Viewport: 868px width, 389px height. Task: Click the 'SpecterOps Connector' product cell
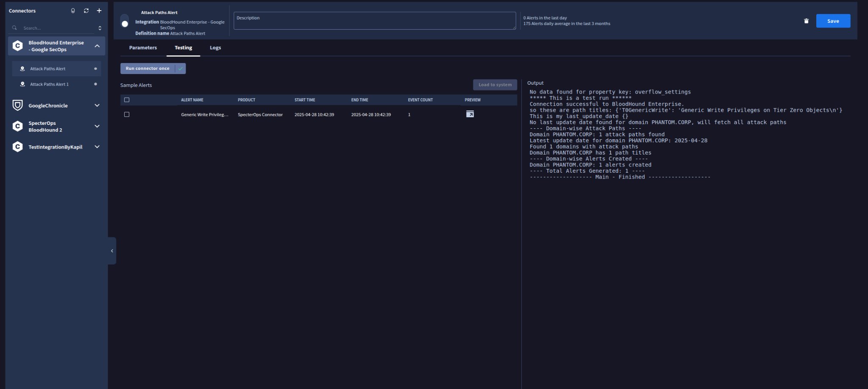260,115
